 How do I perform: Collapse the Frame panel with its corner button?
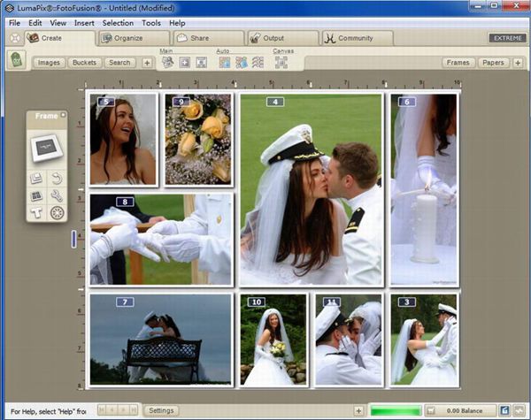[x=63, y=115]
